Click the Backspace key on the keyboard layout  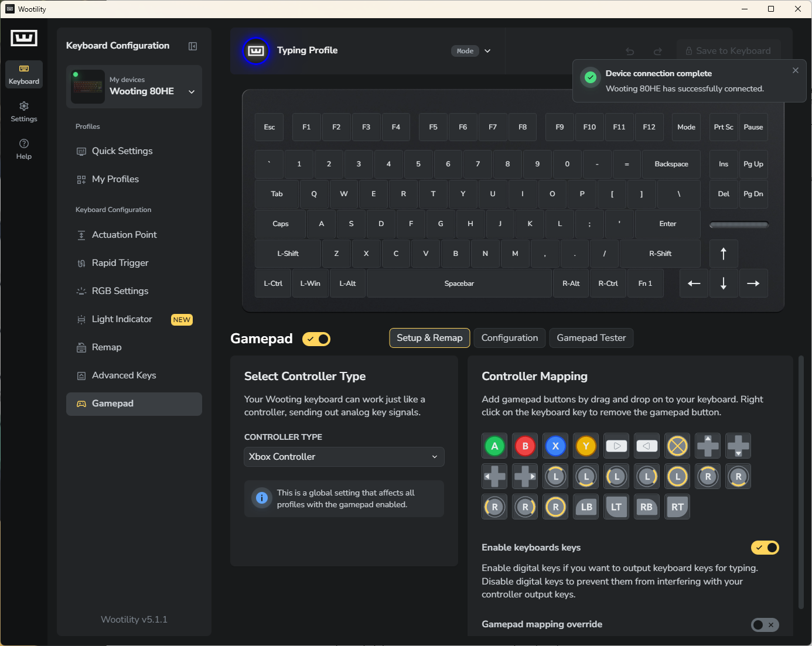coord(671,164)
